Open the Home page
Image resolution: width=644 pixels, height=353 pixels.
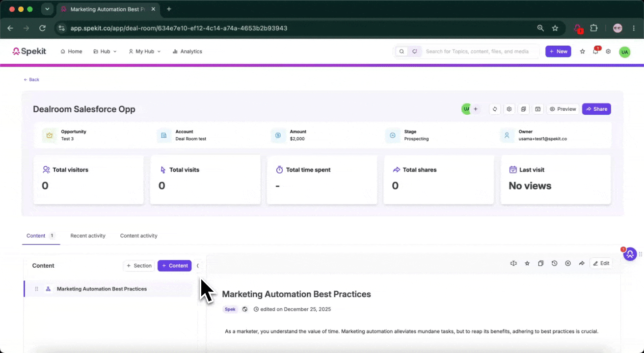click(x=71, y=51)
